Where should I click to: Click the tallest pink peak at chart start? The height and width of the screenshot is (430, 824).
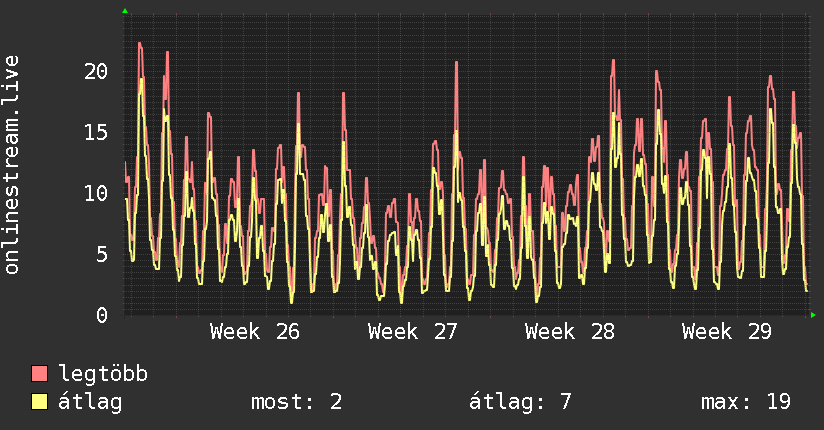[x=140, y=44]
